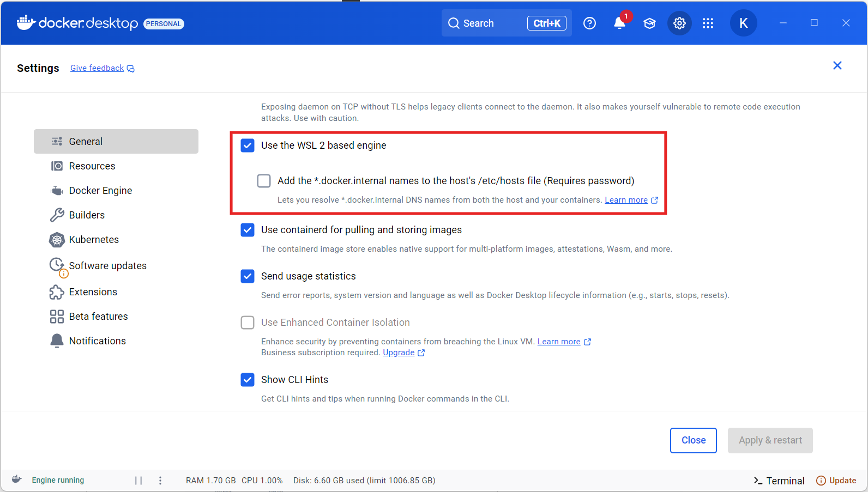Click the General sliders icon
This screenshot has height=492, width=868.
coord(57,141)
